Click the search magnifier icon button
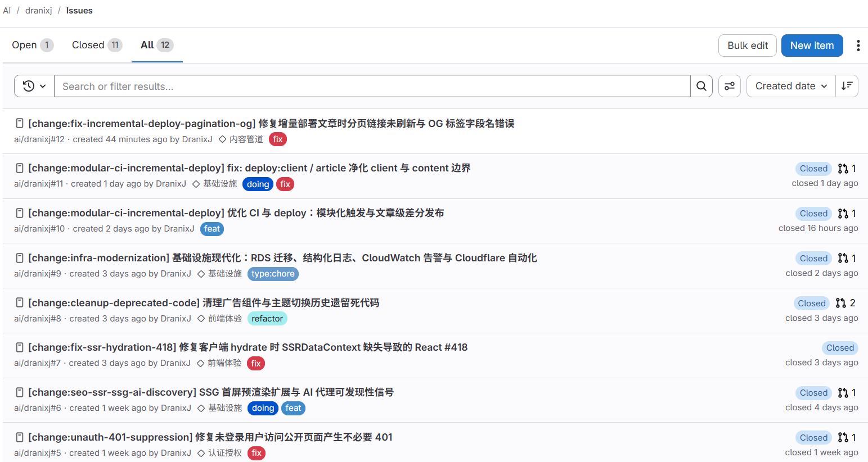Viewport: 868px width, 462px height. [701, 86]
